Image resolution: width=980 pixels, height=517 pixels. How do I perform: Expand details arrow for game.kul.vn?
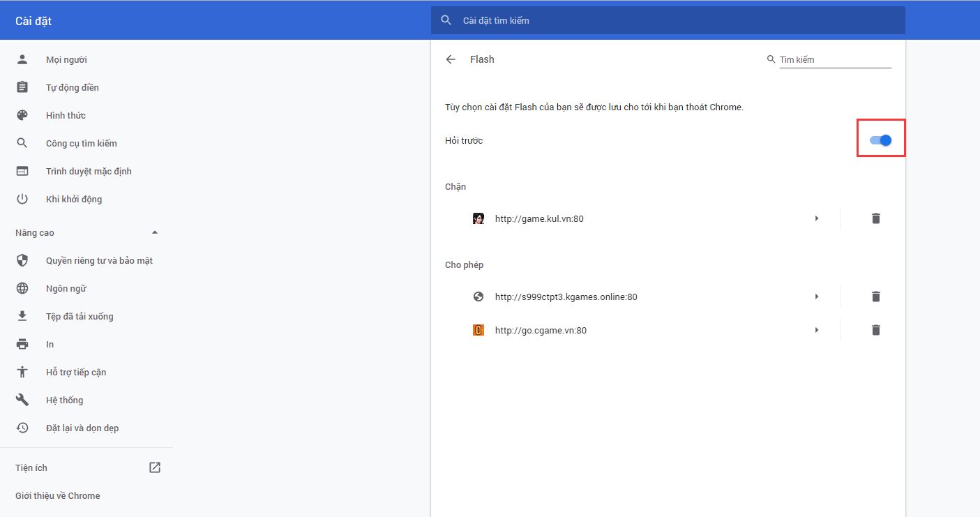click(x=816, y=218)
